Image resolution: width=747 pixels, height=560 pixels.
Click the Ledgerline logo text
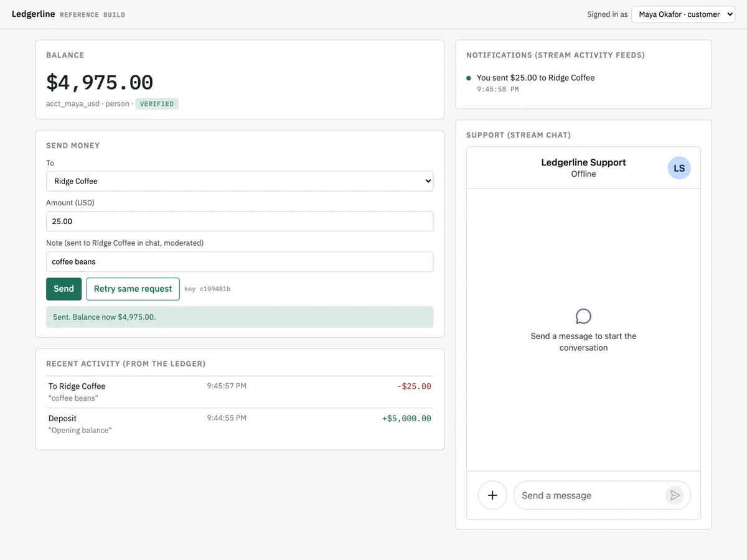[x=33, y=14]
